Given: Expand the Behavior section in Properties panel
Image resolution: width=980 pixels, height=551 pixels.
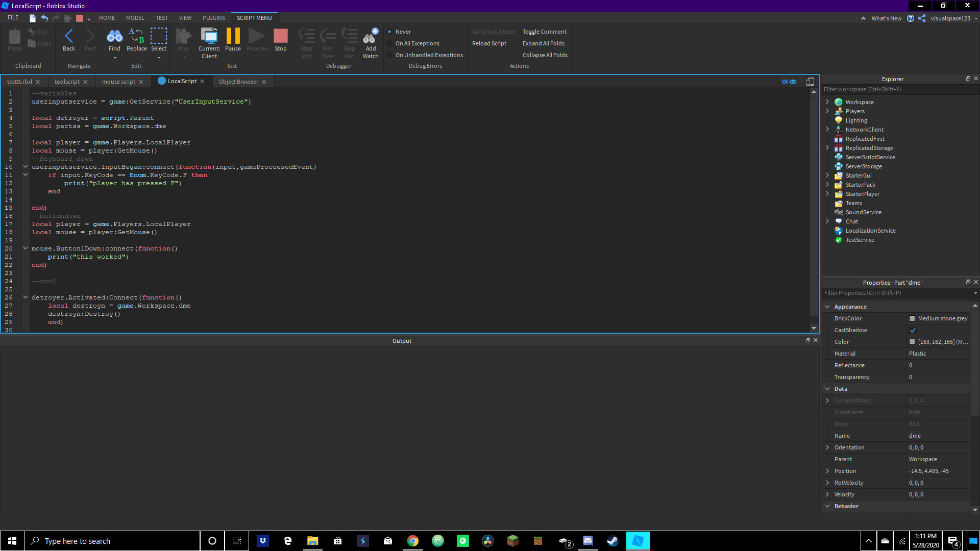Looking at the screenshot, I should pyautogui.click(x=827, y=505).
